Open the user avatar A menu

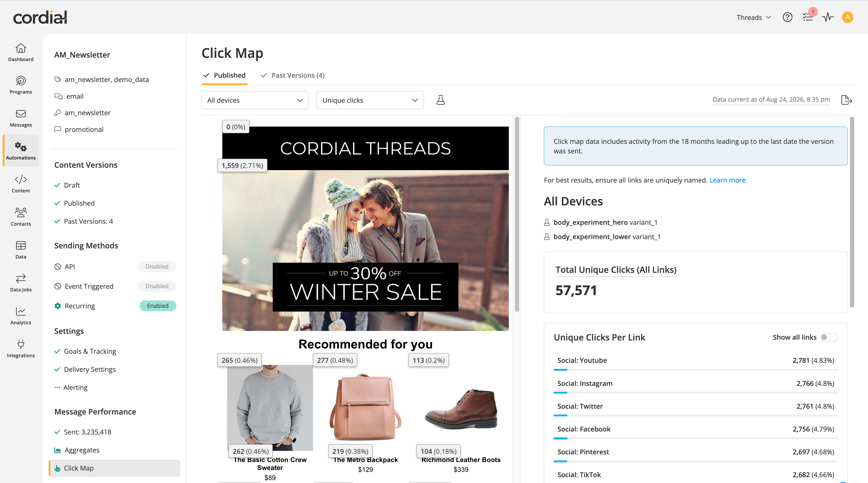coord(848,17)
